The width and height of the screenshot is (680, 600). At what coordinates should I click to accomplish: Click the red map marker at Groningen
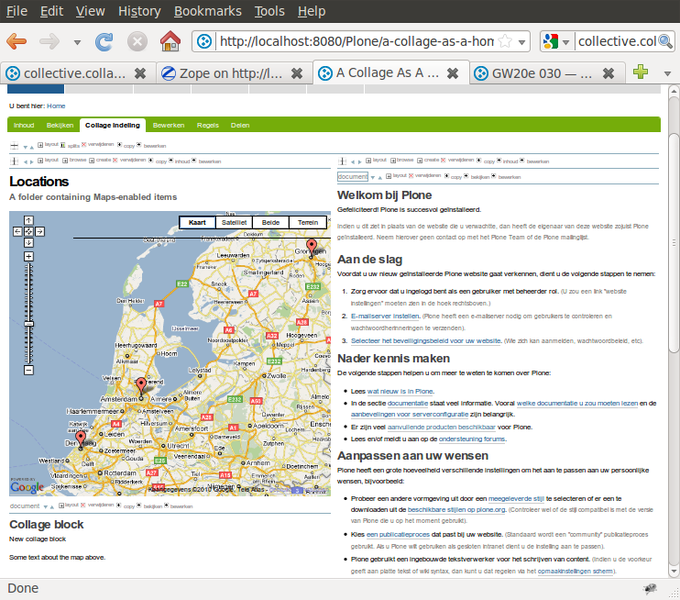pos(311,248)
